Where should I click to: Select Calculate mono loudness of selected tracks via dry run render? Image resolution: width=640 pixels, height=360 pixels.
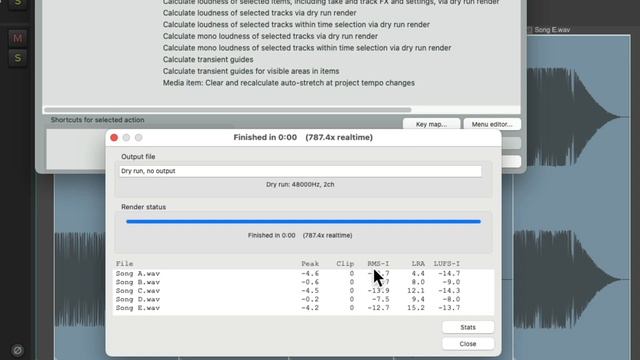[x=270, y=36]
